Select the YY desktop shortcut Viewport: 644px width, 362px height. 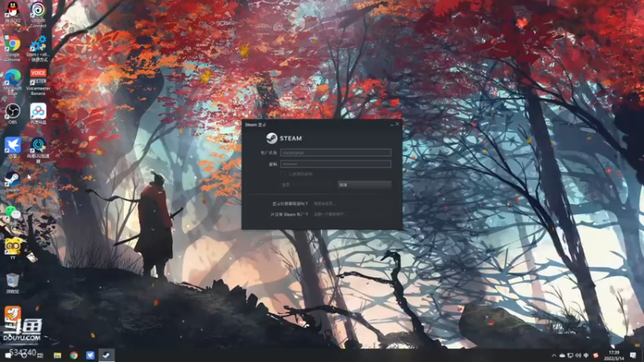tap(13, 249)
